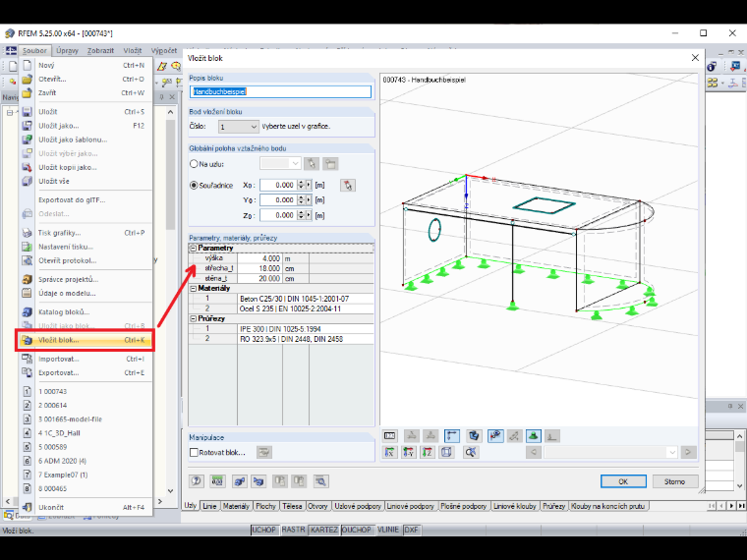Click the import block icon in footer
The image size is (747, 560).
point(259,481)
